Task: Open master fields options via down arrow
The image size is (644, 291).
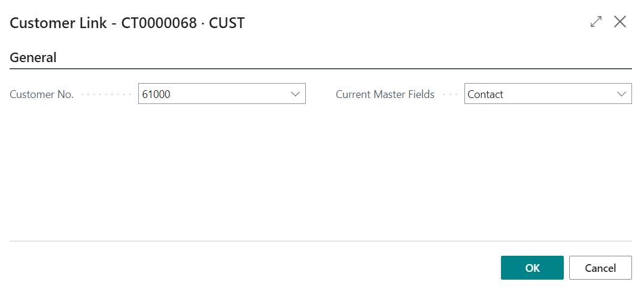Action: 621,94
